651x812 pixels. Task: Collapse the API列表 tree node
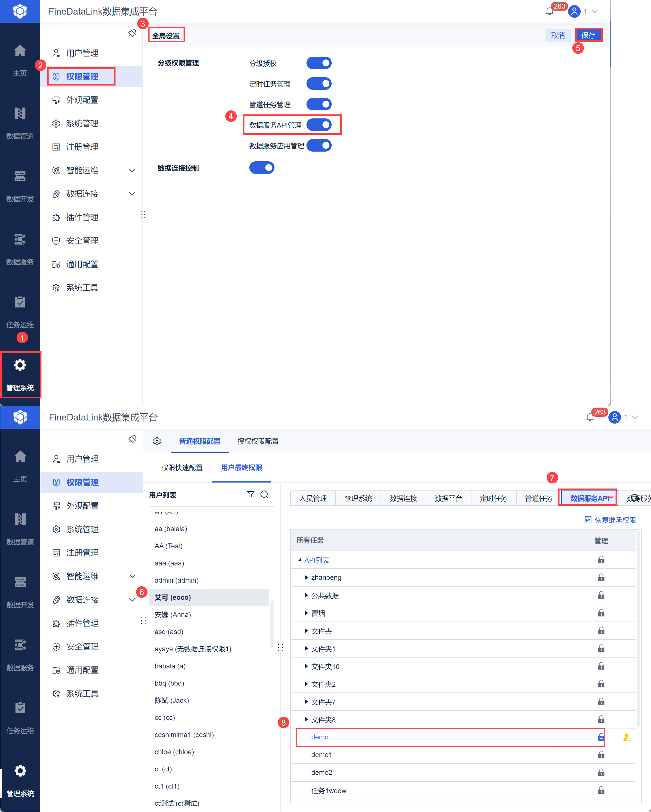coord(300,560)
